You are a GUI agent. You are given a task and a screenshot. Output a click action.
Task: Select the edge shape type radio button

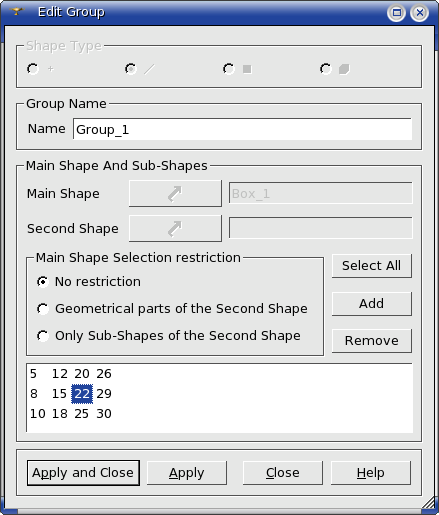tap(130, 69)
